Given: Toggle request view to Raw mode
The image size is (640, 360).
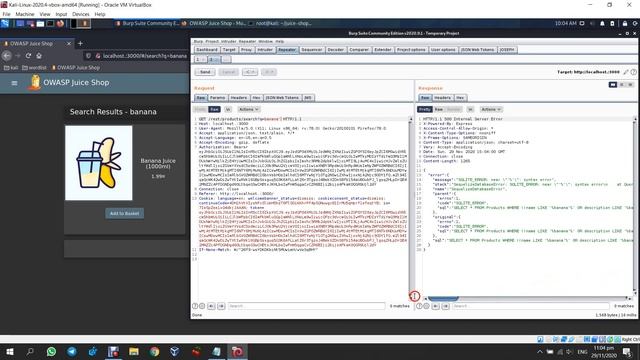Looking at the screenshot, I should [214, 109].
